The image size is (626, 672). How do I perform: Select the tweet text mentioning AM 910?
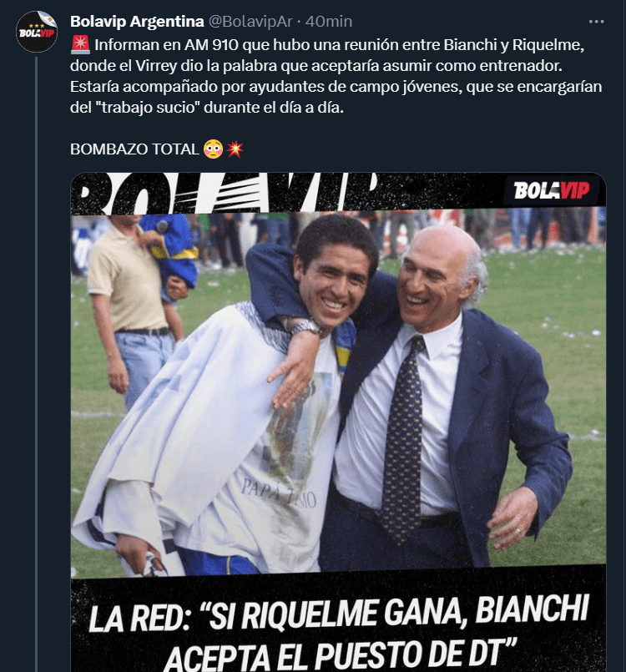point(336,76)
